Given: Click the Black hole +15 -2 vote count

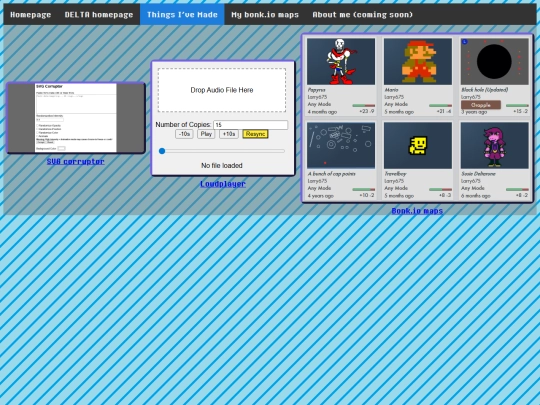Looking at the screenshot, I should click(x=521, y=112).
